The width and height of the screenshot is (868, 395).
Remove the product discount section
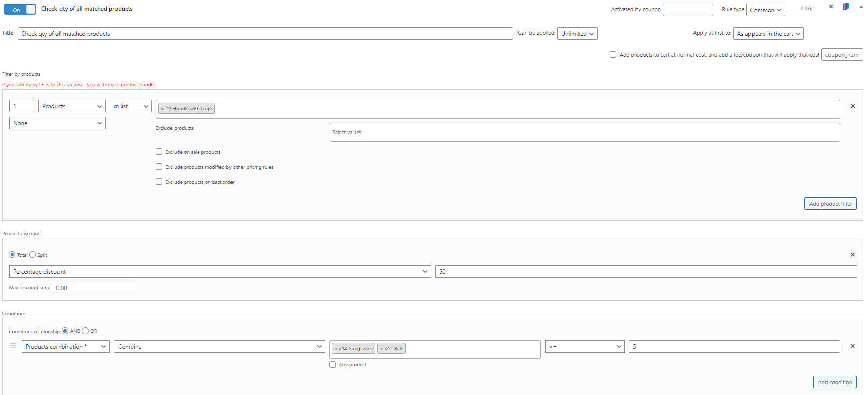click(x=853, y=255)
